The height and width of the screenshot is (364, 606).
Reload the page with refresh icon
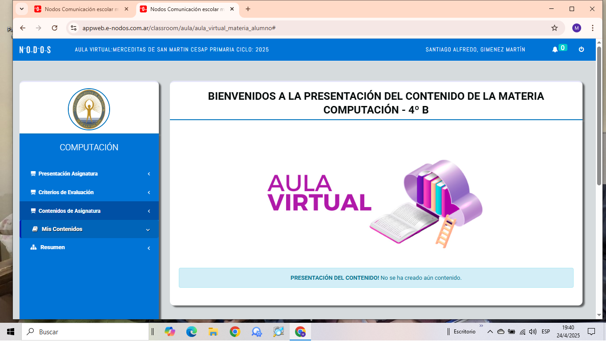coord(55,28)
